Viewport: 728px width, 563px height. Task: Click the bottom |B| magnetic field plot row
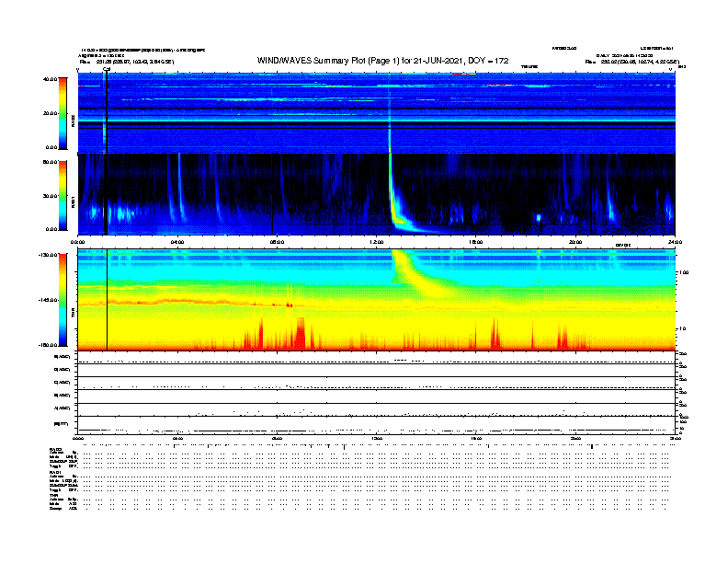(x=377, y=425)
